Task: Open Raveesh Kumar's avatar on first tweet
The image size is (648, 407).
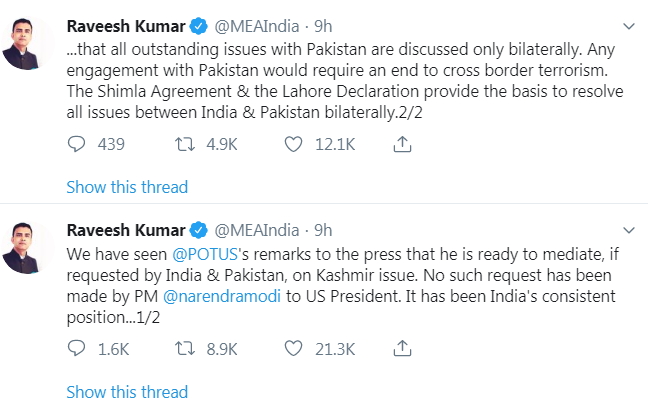Action: [27, 43]
